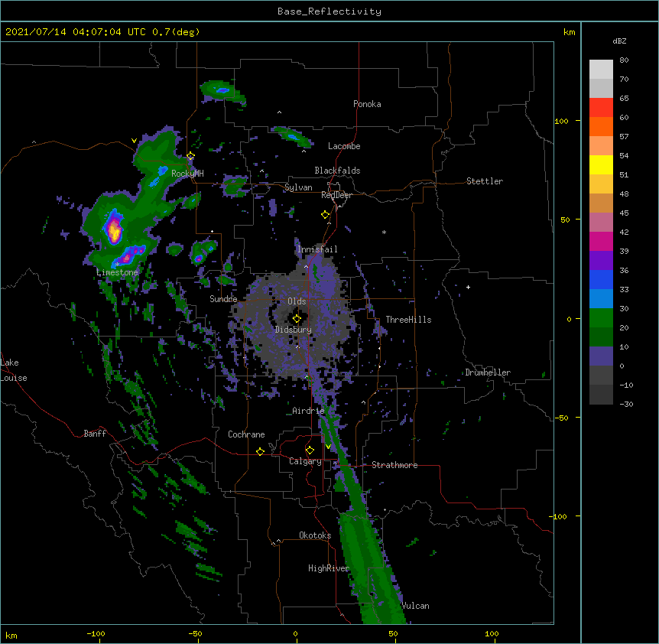Image resolution: width=659 pixels, height=644 pixels.
Task: Click the Innisfail label
Action: pyautogui.click(x=317, y=249)
